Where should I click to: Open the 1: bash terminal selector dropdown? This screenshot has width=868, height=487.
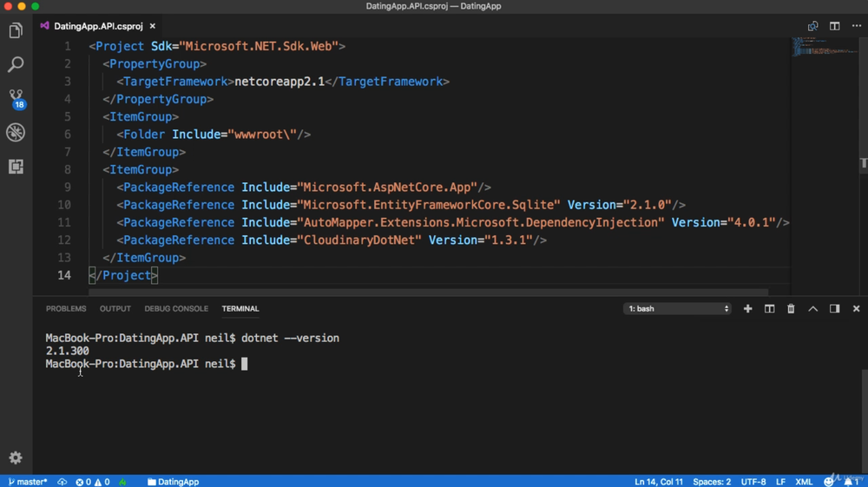pos(678,309)
